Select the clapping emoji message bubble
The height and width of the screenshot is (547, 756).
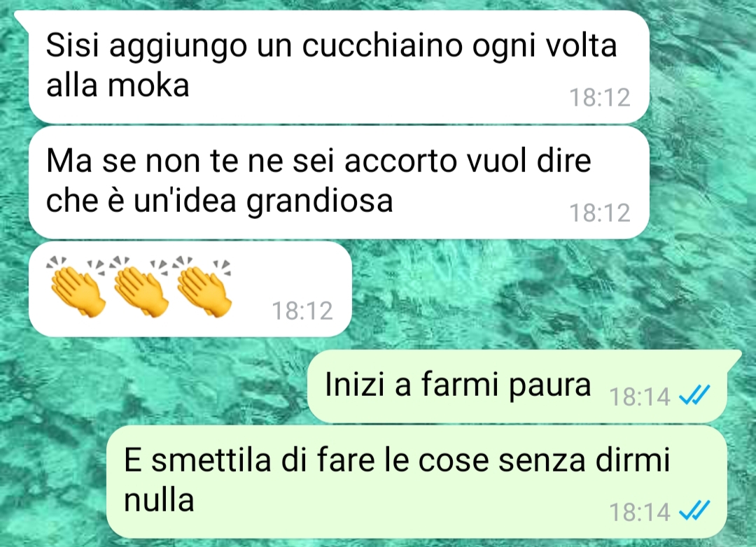(x=190, y=289)
